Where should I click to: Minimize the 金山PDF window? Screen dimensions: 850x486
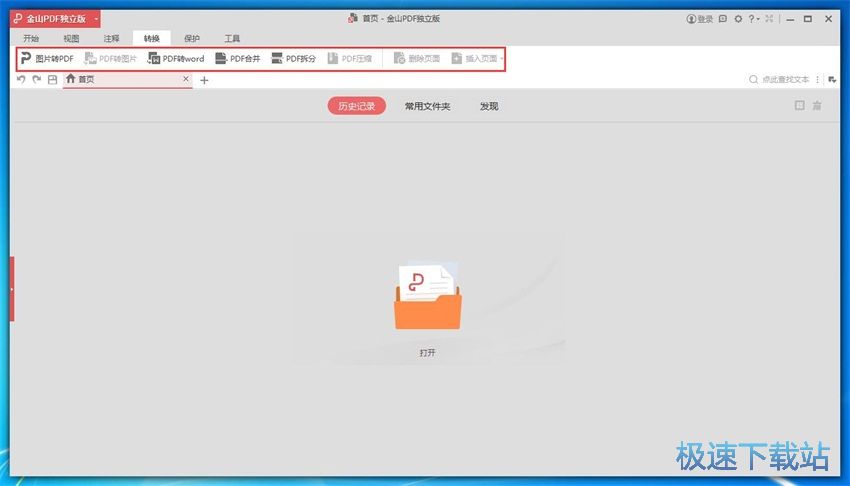(791, 20)
